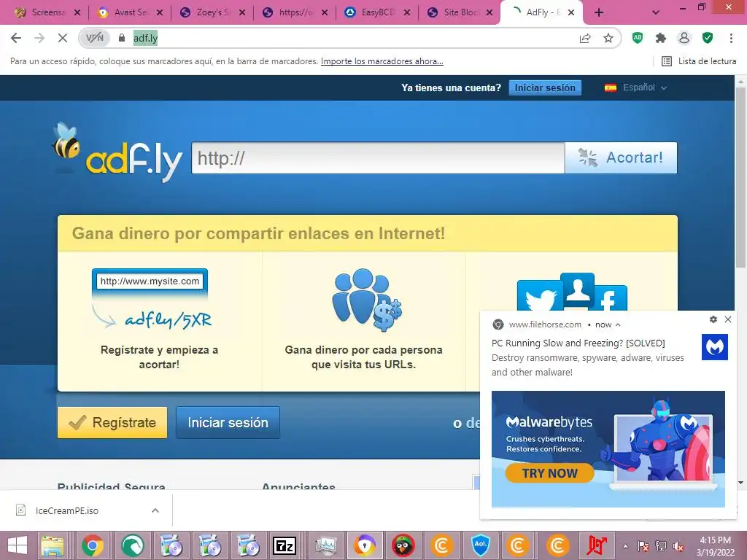Click the yellow Regístrate button
Screen dimensions: 747x560
point(112,422)
